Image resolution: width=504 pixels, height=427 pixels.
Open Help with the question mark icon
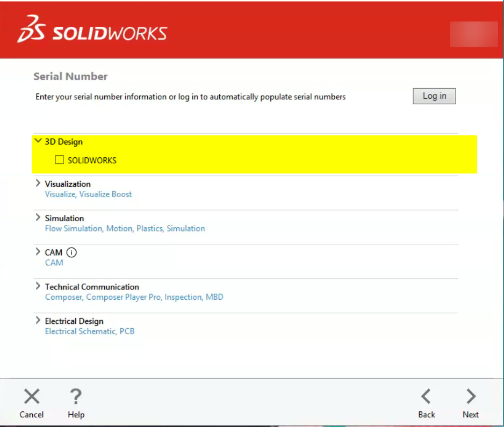(76, 396)
